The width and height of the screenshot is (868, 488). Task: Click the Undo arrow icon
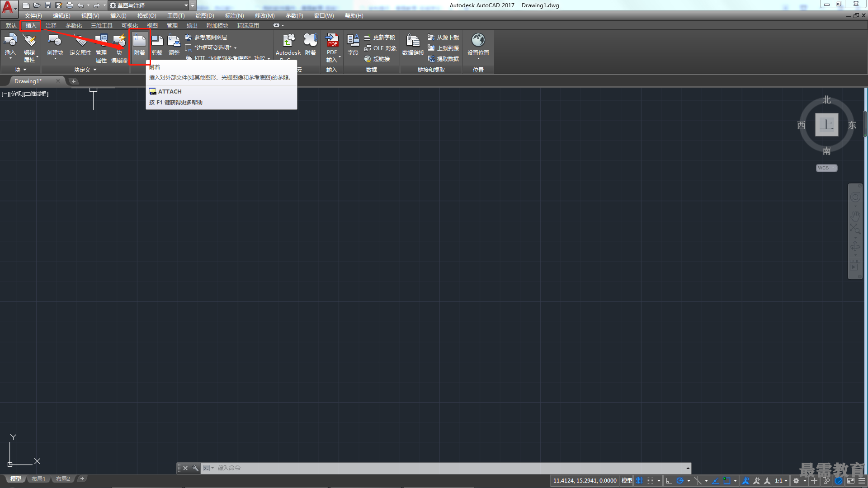(80, 5)
